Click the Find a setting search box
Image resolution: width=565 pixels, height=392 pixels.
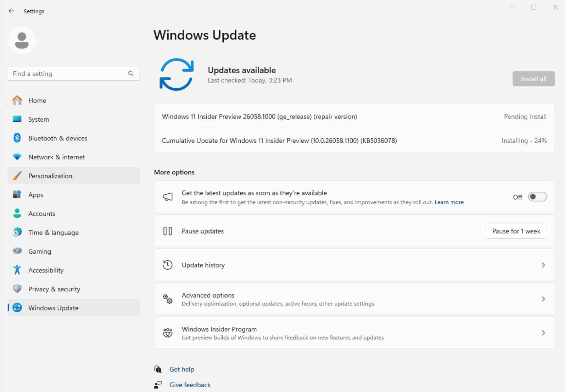click(74, 74)
